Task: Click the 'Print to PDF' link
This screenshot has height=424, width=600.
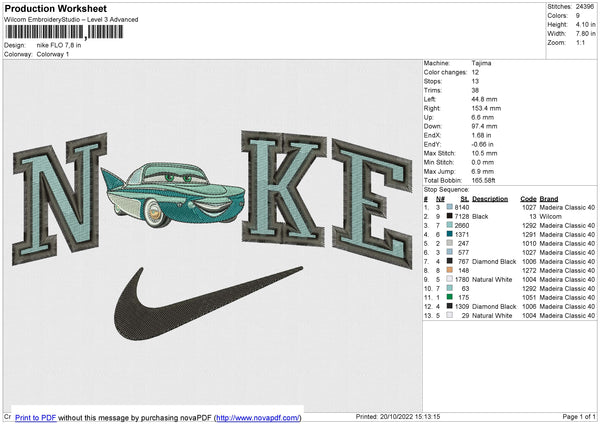Action: pyautogui.click(x=36, y=417)
